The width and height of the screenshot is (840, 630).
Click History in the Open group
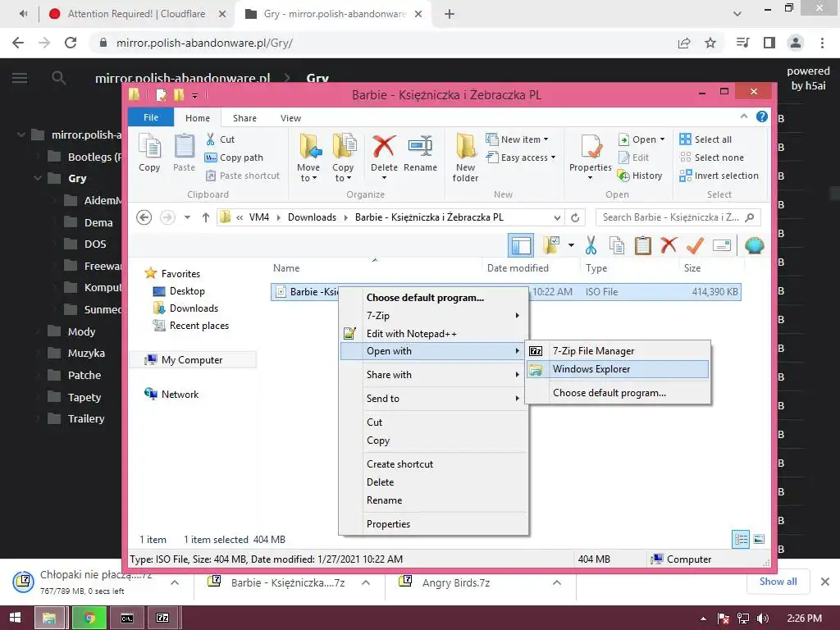click(640, 176)
